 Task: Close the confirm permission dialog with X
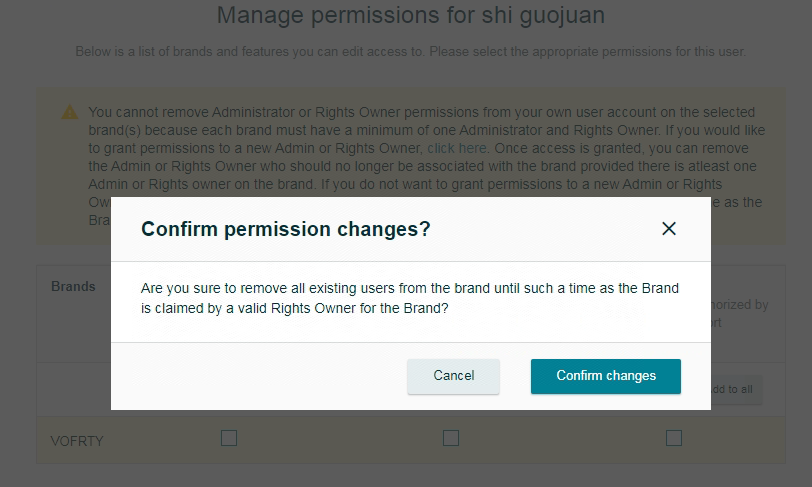click(669, 228)
